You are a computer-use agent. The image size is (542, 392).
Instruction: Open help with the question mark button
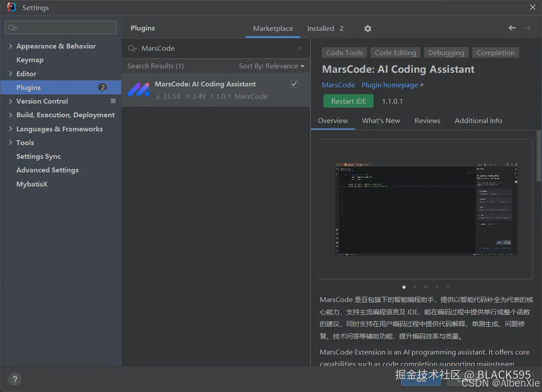15,379
